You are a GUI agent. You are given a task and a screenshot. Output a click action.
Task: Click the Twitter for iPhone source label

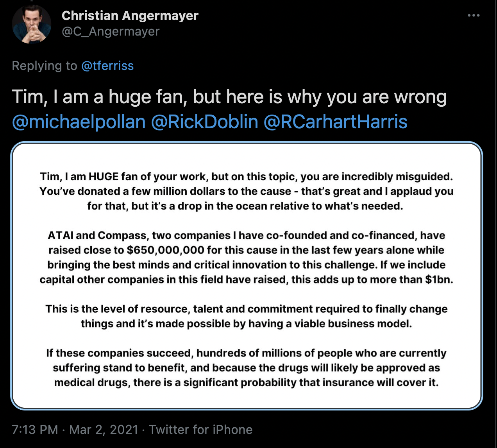pos(200,430)
